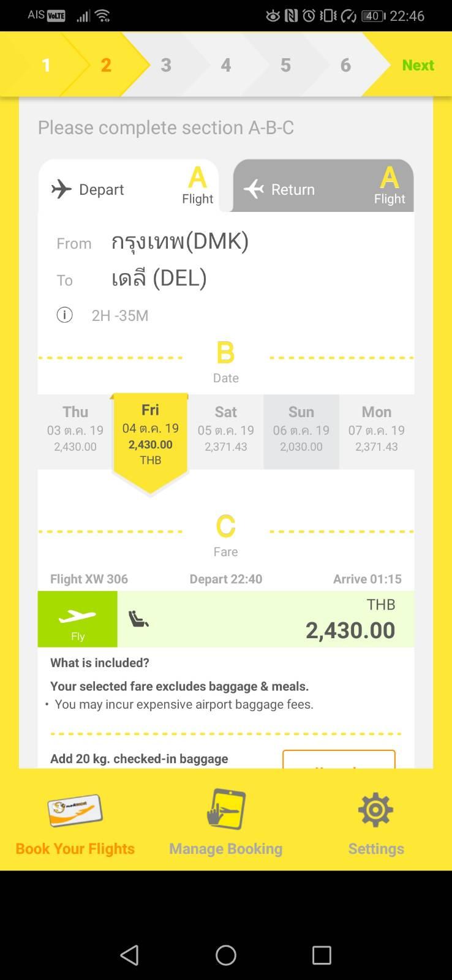
Task: Tap the flight duration info icon
Action: (x=64, y=315)
